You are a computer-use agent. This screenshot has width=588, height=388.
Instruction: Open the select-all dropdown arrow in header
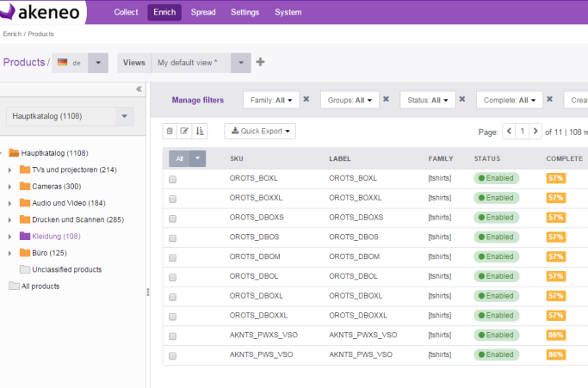[x=198, y=158]
